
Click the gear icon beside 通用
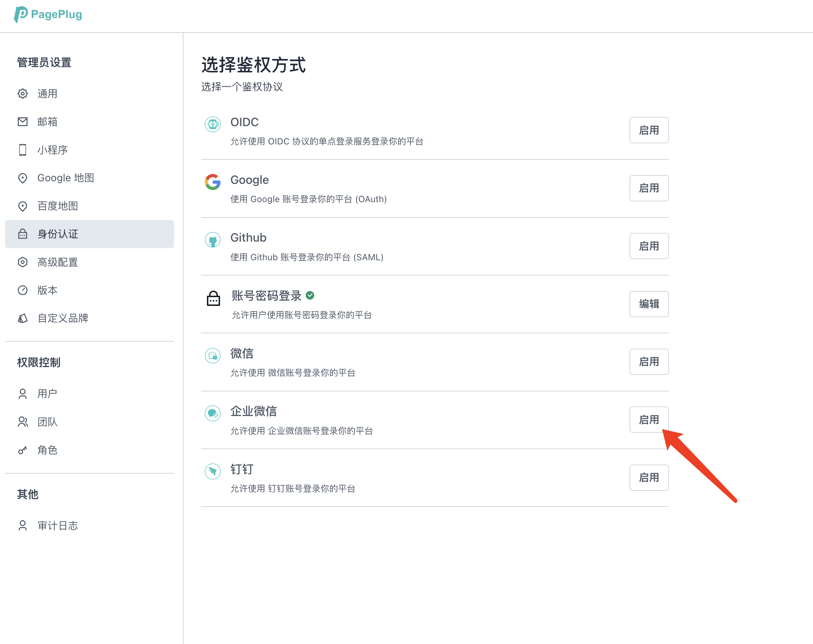(x=23, y=94)
